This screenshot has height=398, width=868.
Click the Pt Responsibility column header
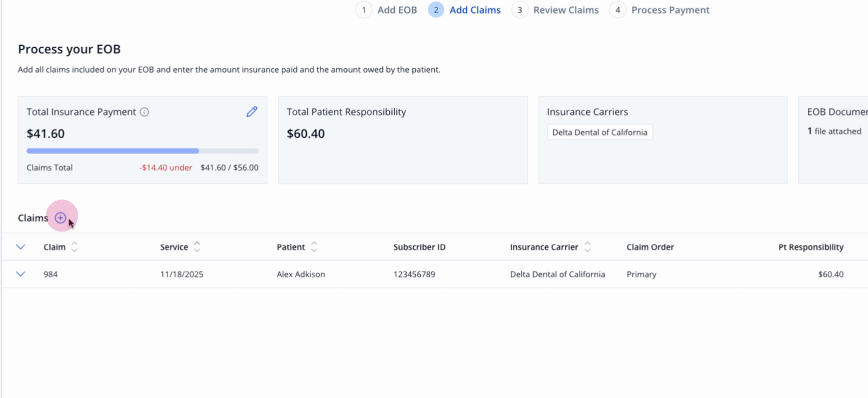811,247
